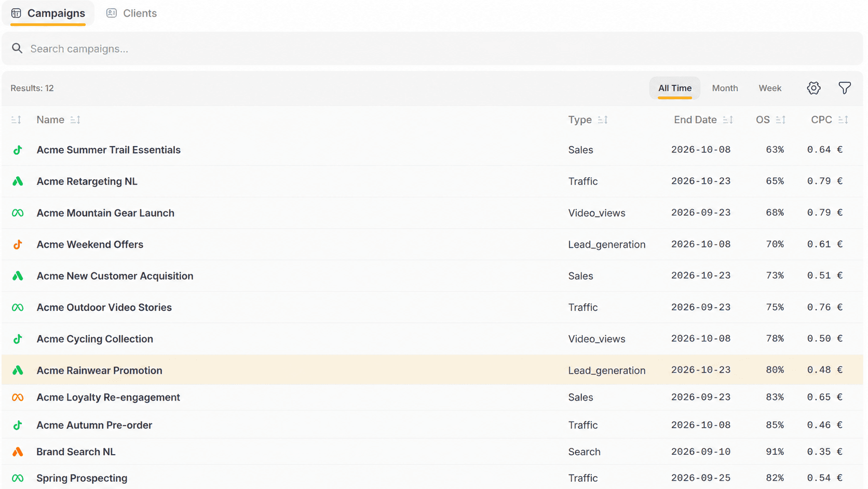Click the 0.35 € CPC value

824,452
